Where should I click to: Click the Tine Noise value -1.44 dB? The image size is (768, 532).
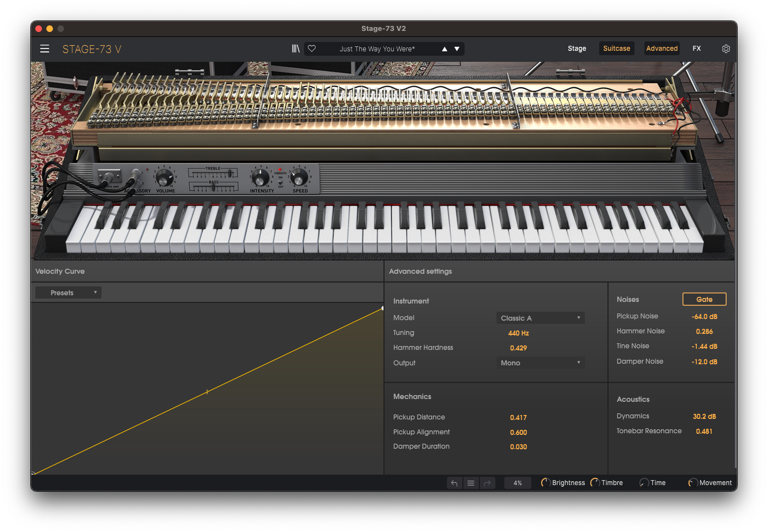pyautogui.click(x=705, y=347)
